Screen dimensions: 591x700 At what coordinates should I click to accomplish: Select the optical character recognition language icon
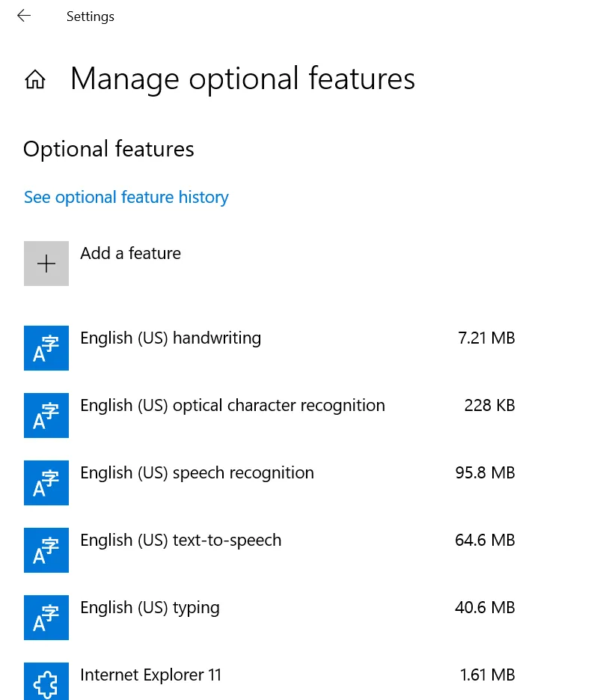[46, 416]
